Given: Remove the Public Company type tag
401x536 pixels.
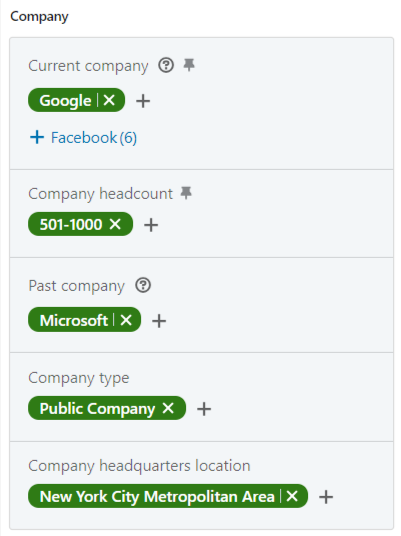Looking at the screenshot, I should 168,408.
